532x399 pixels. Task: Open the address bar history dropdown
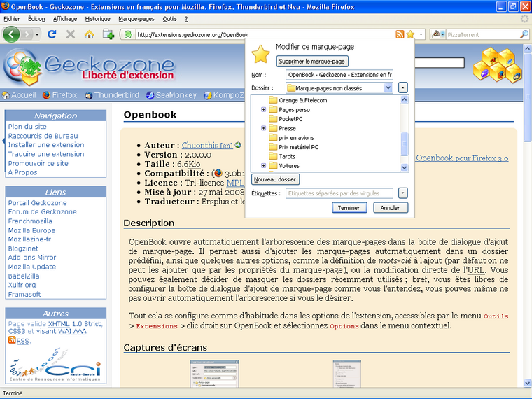click(x=421, y=34)
